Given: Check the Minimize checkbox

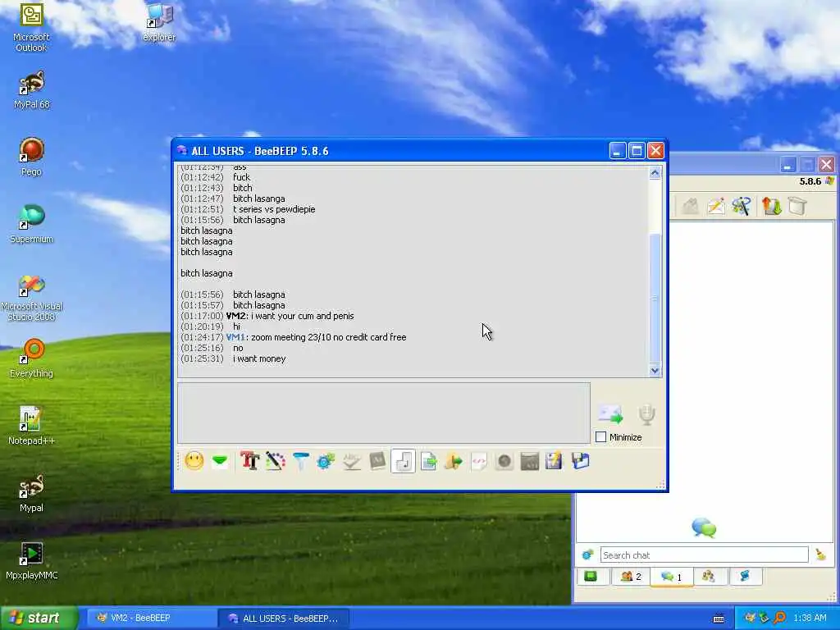Looking at the screenshot, I should pos(601,437).
